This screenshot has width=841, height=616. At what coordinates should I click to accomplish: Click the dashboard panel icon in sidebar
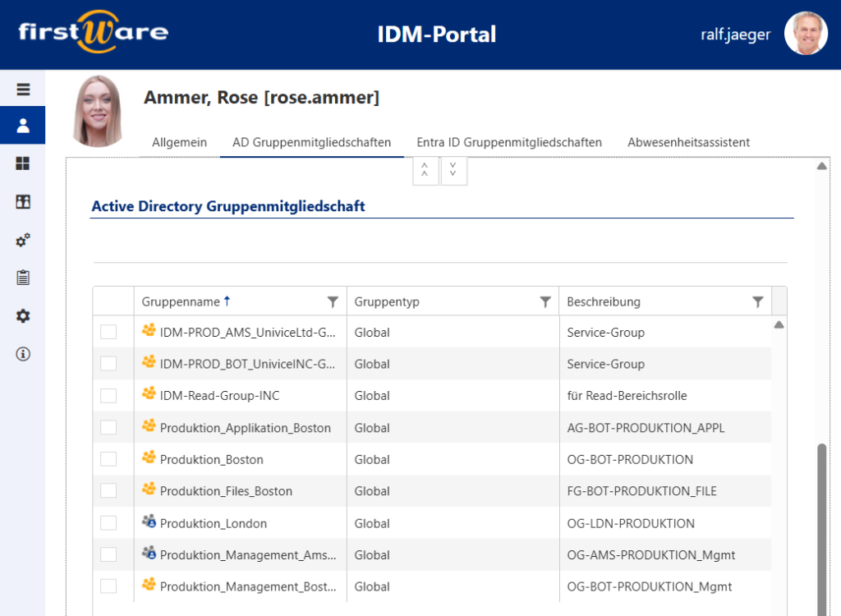point(22,201)
